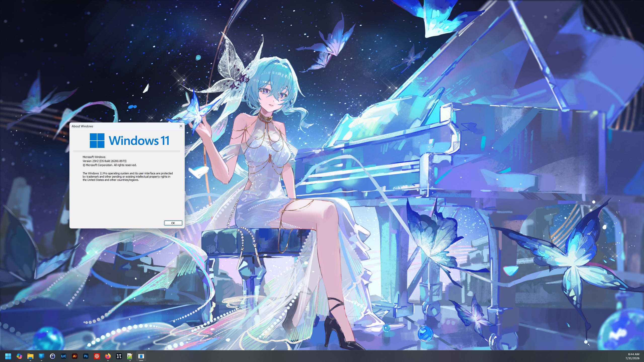Open the KeePass padlock icon
The image size is (644, 362).
click(x=52, y=356)
